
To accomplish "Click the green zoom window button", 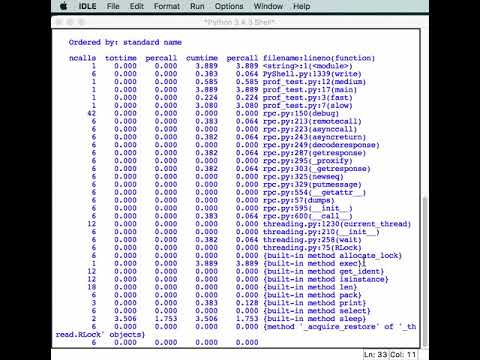I will [x=81, y=22].
